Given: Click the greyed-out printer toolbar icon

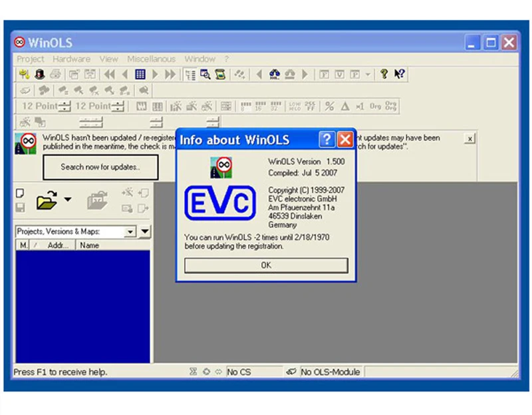Looking at the screenshot, I should (56, 74).
